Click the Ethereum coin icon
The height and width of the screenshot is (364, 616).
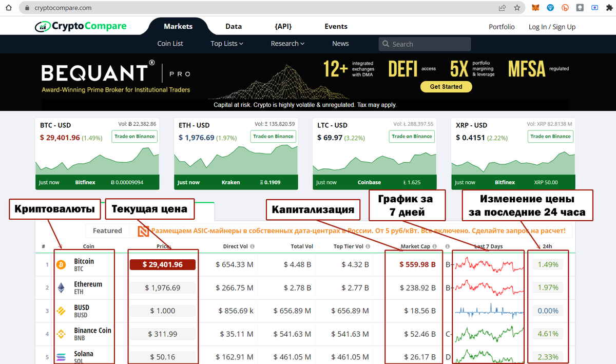(x=61, y=288)
